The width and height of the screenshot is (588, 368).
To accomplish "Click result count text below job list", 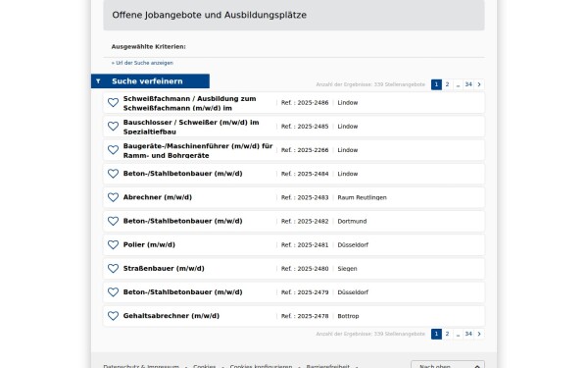I will tap(370, 334).
